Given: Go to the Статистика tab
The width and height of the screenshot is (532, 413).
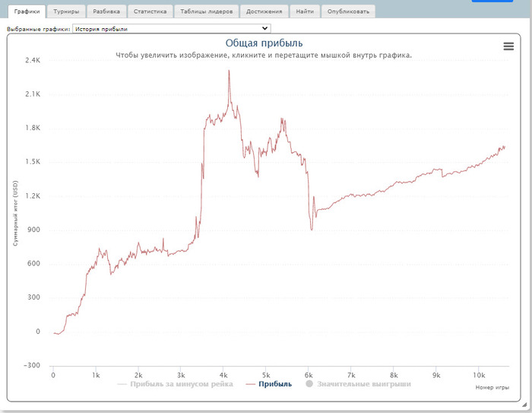Looking at the screenshot, I should coord(150,11).
